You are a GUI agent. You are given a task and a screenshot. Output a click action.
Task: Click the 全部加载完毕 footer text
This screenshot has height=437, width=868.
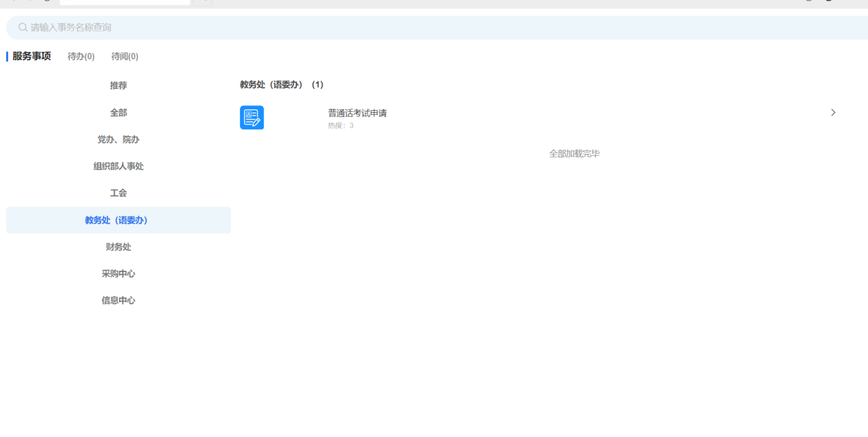pyautogui.click(x=574, y=154)
